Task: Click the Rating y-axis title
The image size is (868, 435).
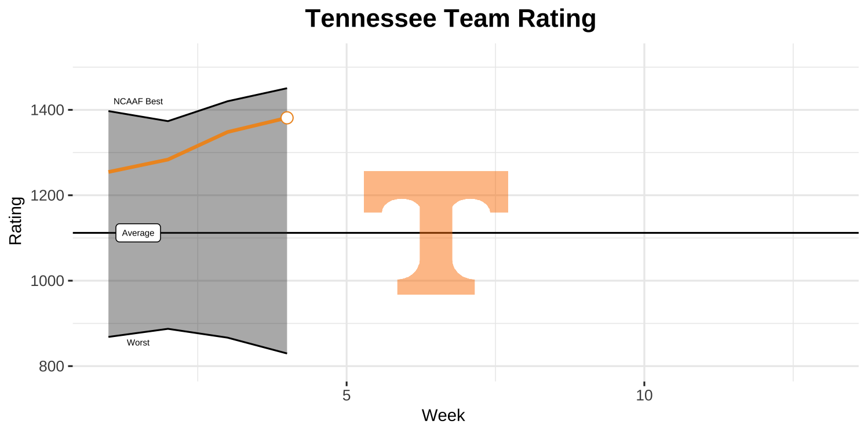Action: click(16, 221)
